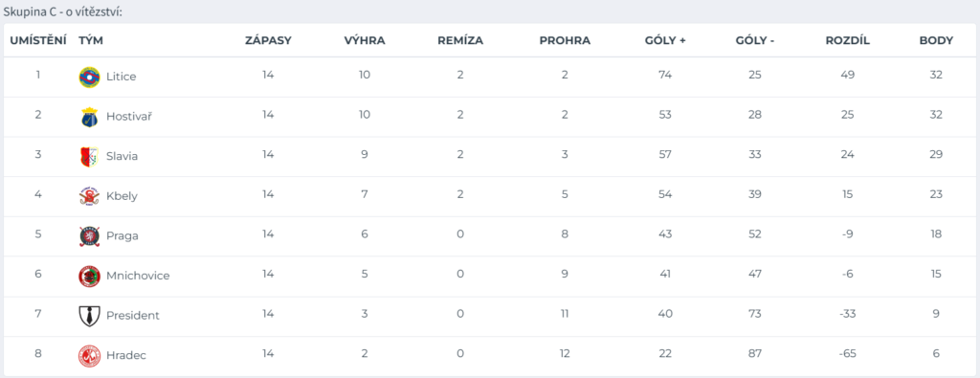The image size is (980, 378).
Task: Open the Litice team name link
Action: pyautogui.click(x=122, y=77)
